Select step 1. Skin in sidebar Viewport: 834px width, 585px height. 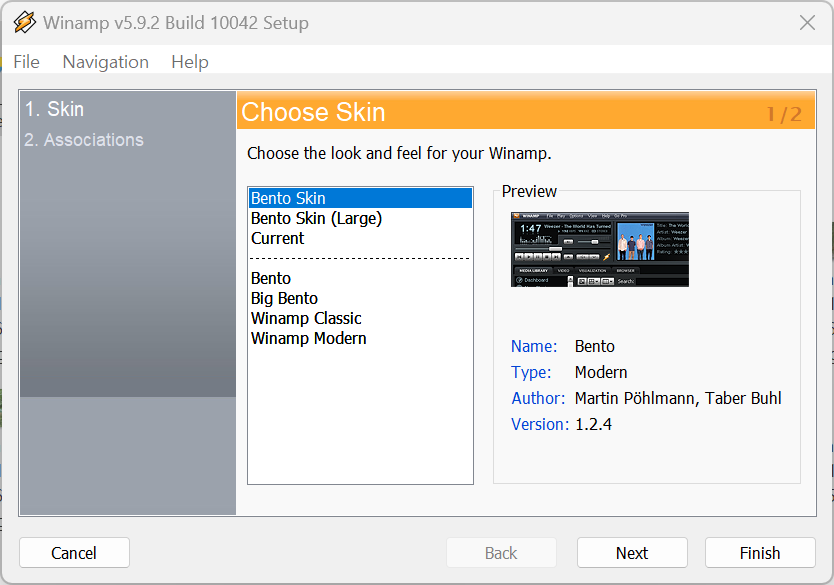point(54,109)
